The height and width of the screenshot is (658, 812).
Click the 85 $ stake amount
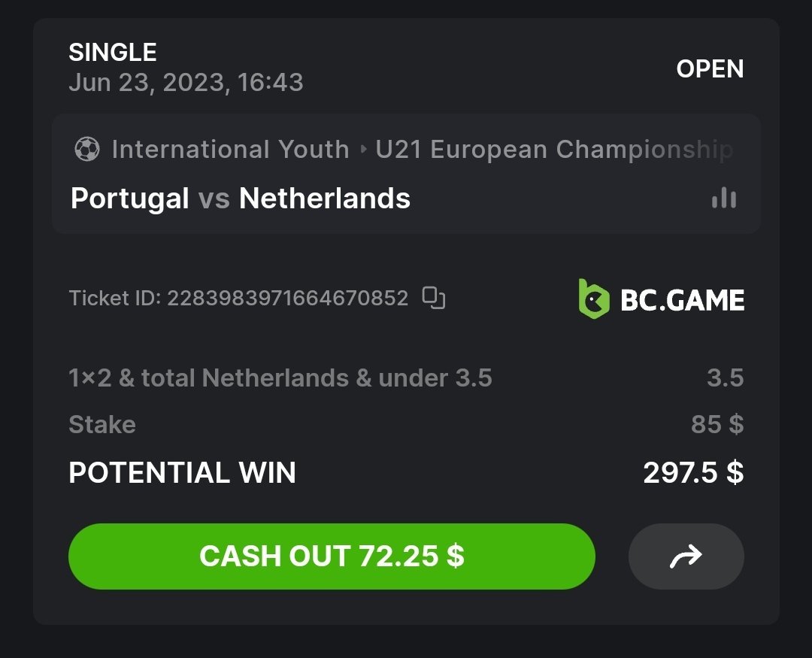click(717, 424)
